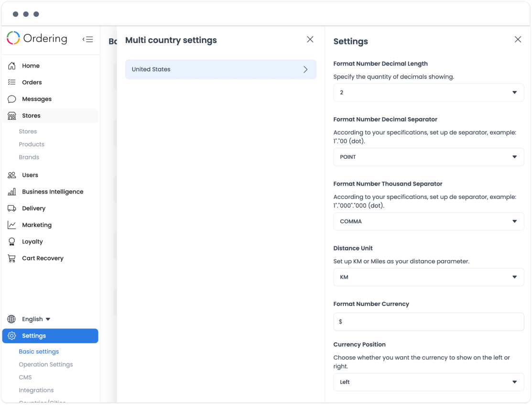Open Operation Settings submenu link
The width and height of the screenshot is (532, 405).
click(x=46, y=364)
